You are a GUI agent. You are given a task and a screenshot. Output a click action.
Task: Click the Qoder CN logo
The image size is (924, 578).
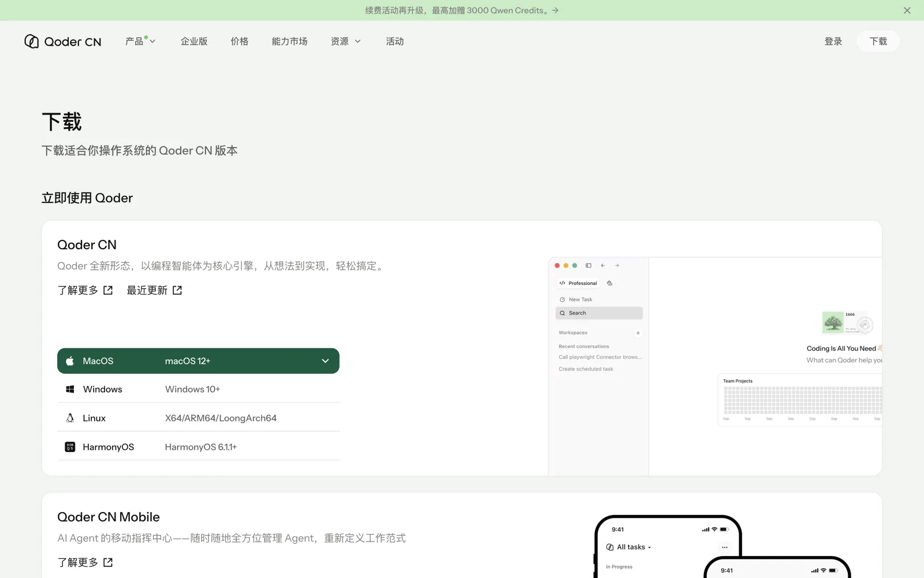pyautogui.click(x=62, y=42)
